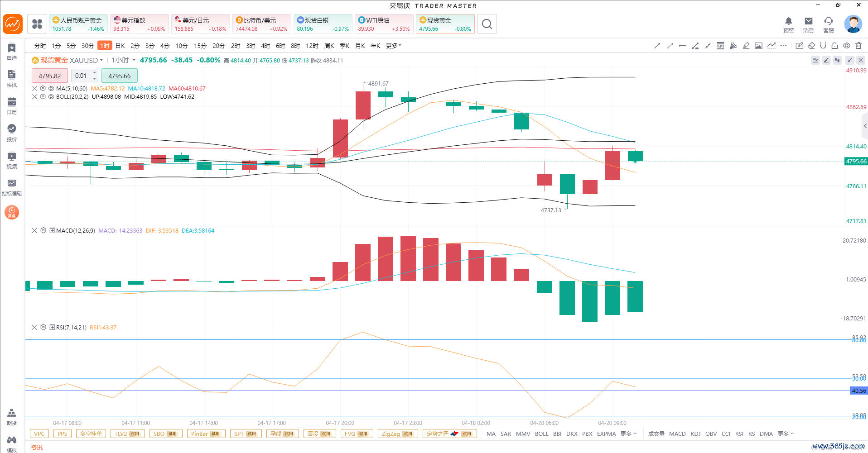The height and width of the screenshot is (453, 868).
Task: Open settings for MACD indicator
Action: [43, 230]
